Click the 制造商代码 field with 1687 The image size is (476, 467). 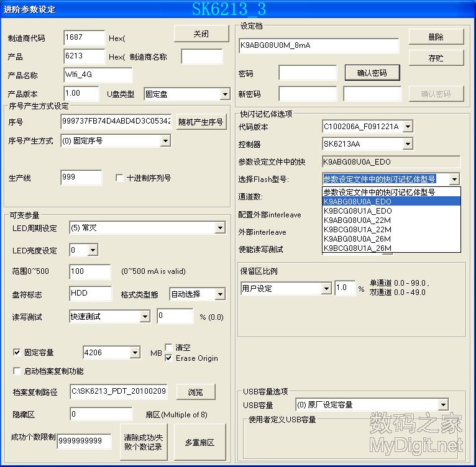[85, 38]
